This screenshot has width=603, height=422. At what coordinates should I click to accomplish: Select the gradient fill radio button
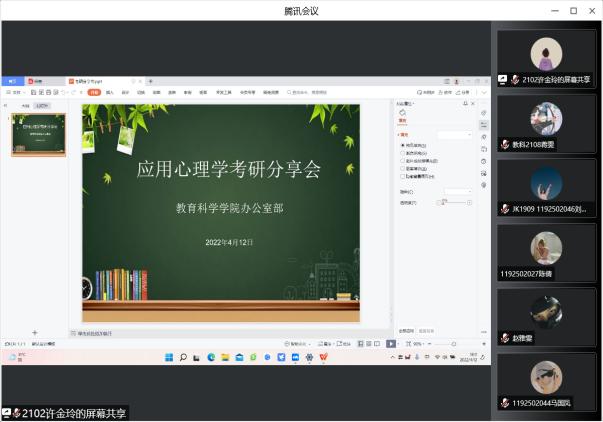coord(402,153)
